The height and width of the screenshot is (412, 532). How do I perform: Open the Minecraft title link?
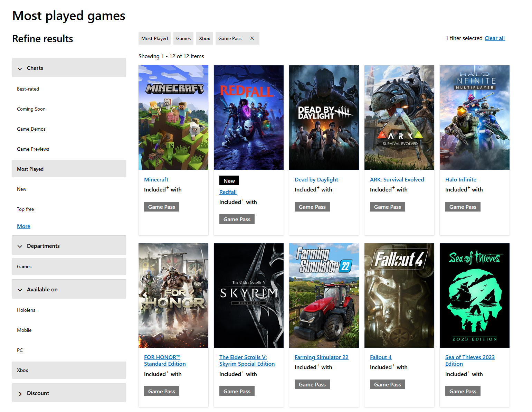pyautogui.click(x=156, y=179)
